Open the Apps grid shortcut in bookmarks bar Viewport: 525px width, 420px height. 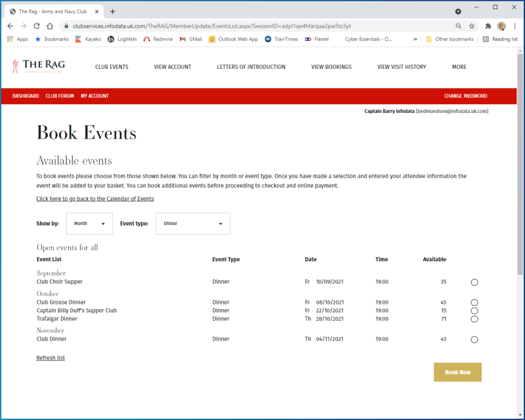[x=18, y=39]
